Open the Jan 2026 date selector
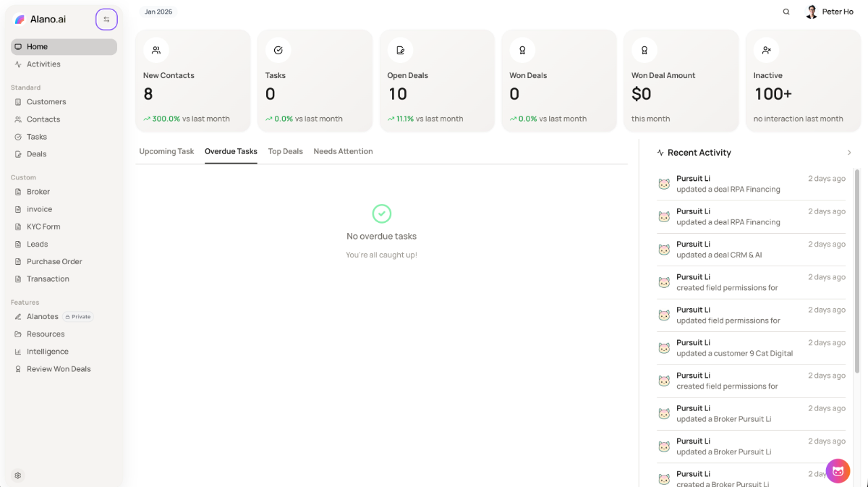The image size is (868, 487). (x=158, y=12)
